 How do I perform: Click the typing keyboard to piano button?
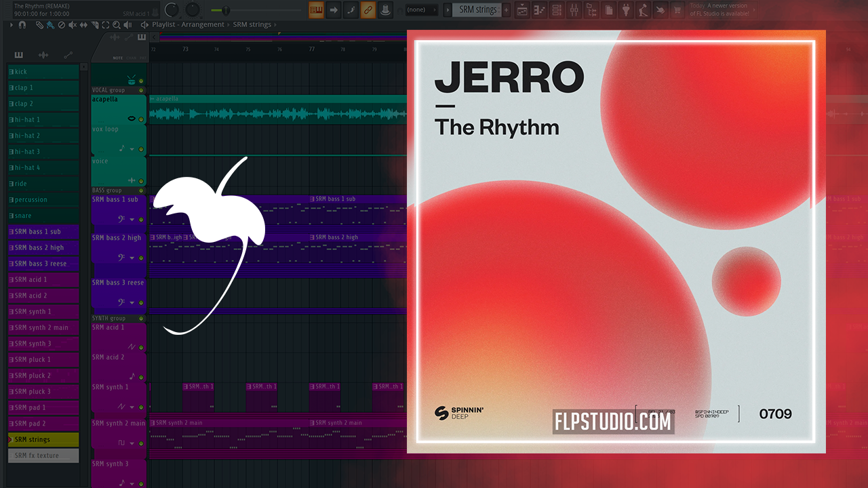(317, 9)
